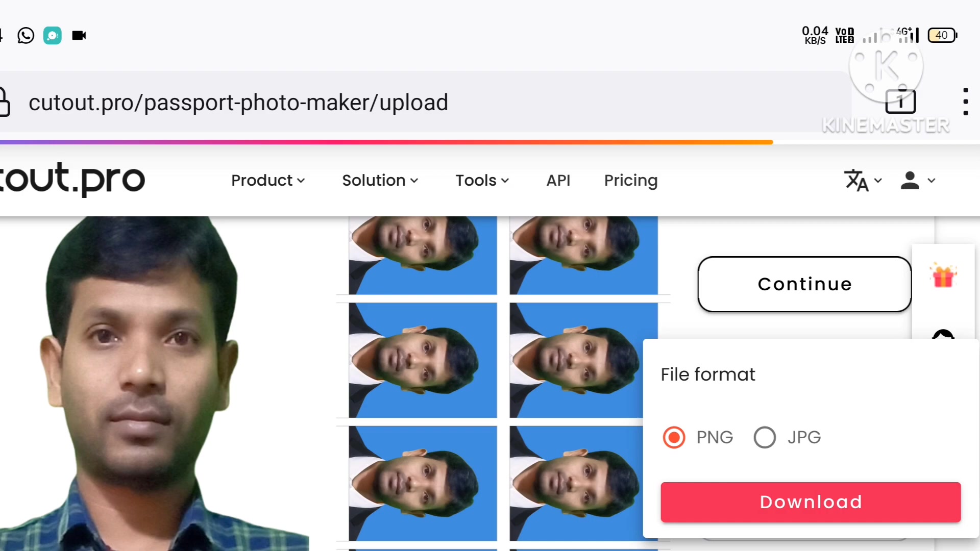Screen dimensions: 980x551
Task: Expand the Tools dropdown menu
Action: click(482, 181)
